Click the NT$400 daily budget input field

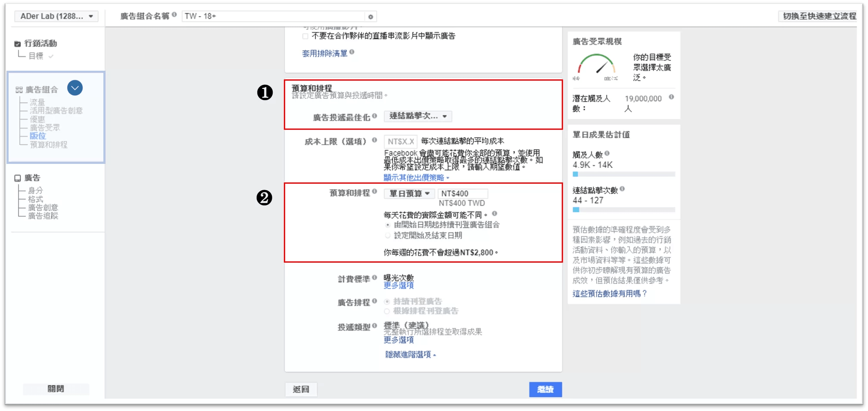tap(462, 193)
